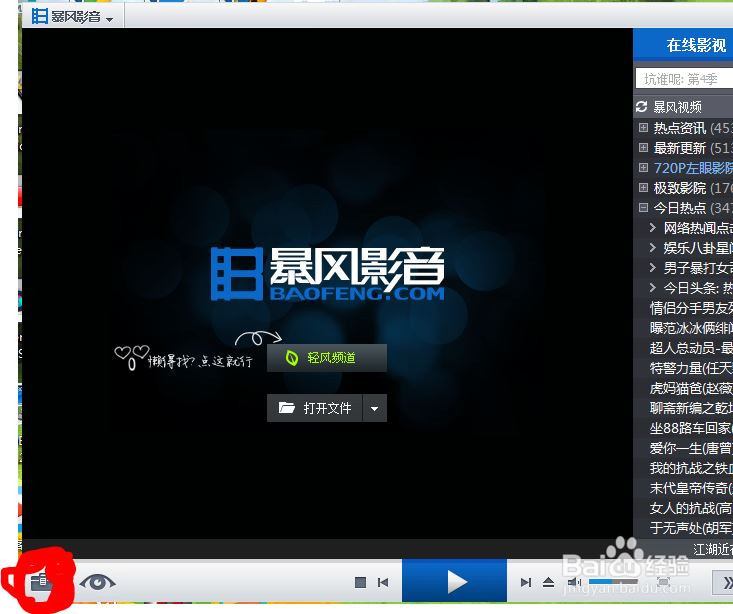Image resolution: width=733 pixels, height=614 pixels.
Task: Open the 暴风影音 main menu
Action: pyautogui.click(x=72, y=17)
